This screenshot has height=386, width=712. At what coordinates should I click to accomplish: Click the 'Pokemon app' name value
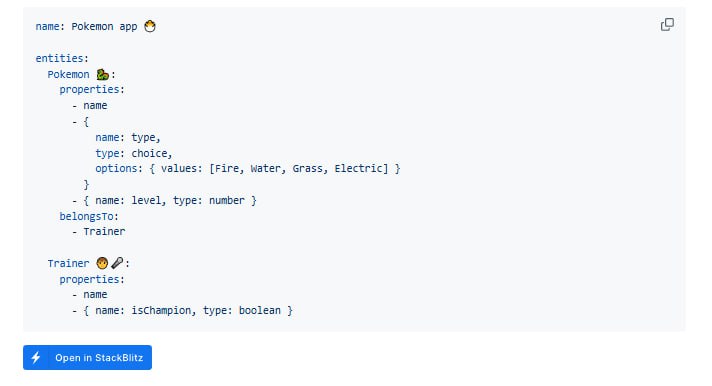click(x=104, y=26)
